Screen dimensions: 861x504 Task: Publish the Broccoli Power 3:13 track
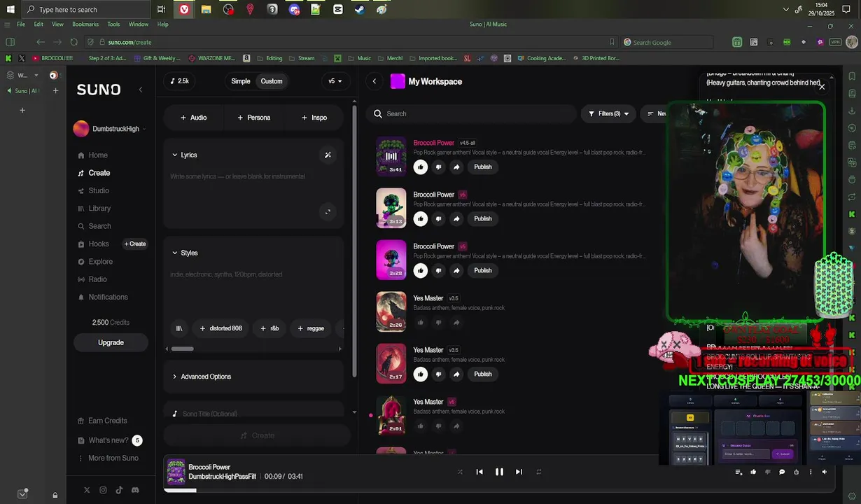[x=483, y=218]
